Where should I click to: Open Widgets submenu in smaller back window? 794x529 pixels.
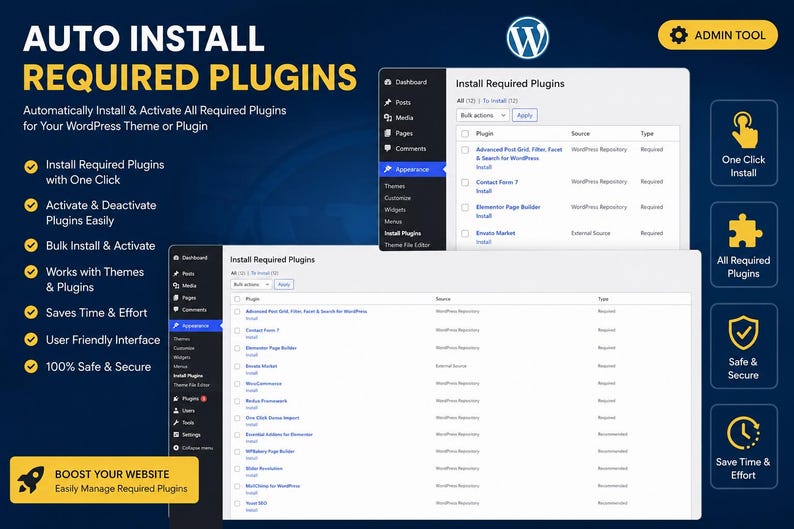(395, 210)
